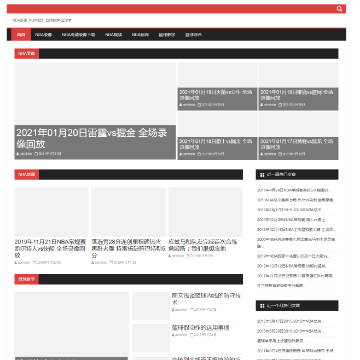Open second navigation menu item after home
Screen dimensions: 360x360
point(78,35)
